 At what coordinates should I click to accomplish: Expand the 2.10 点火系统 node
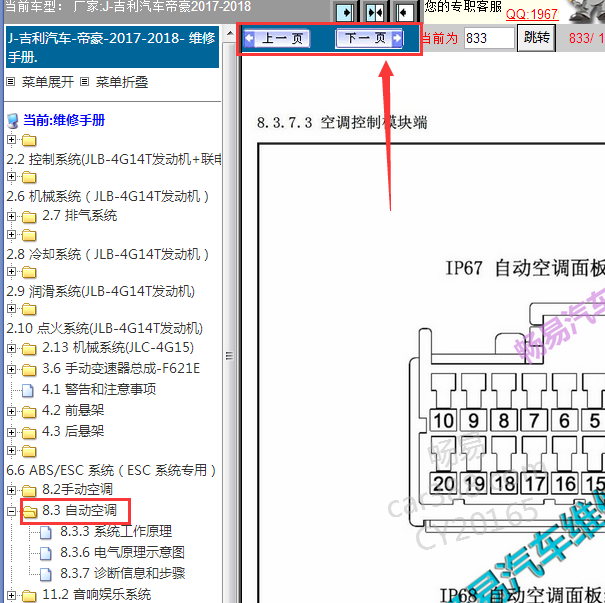coord(11,309)
